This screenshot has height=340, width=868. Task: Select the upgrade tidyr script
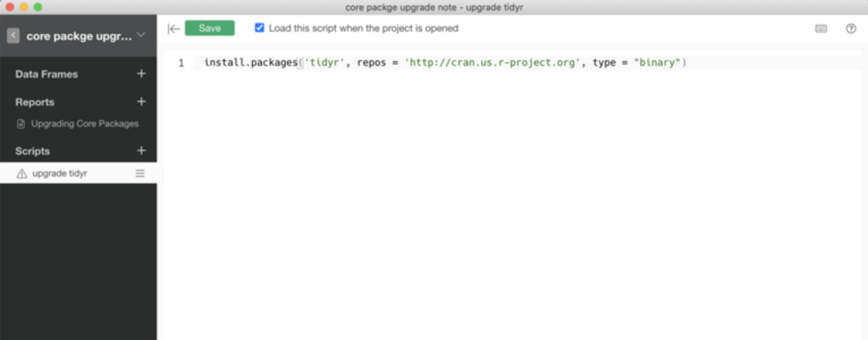pos(78,173)
